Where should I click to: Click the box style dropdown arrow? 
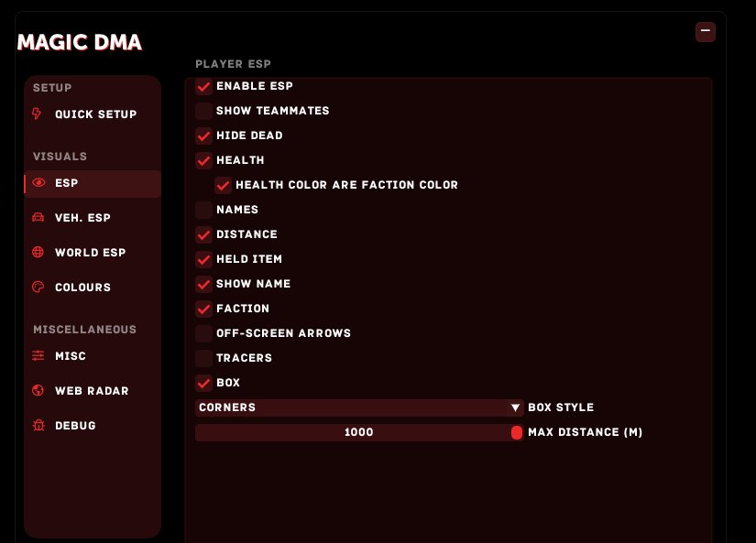[x=515, y=407]
